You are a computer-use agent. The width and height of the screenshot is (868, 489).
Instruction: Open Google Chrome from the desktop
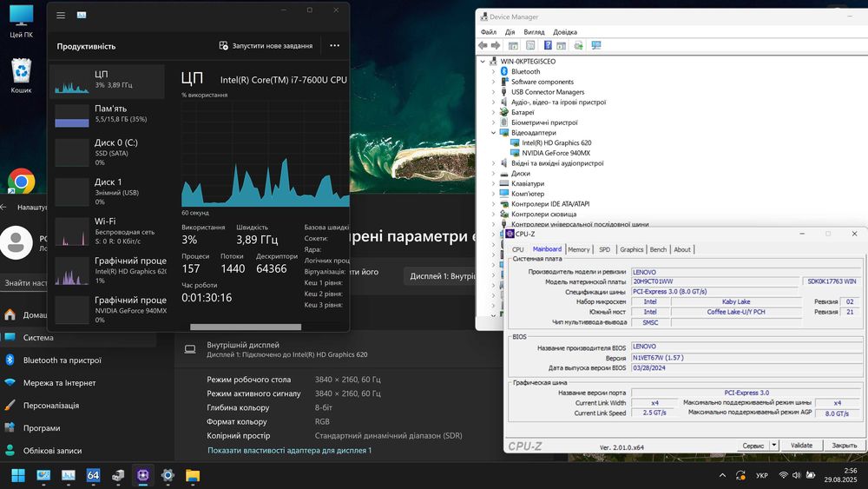point(21,181)
